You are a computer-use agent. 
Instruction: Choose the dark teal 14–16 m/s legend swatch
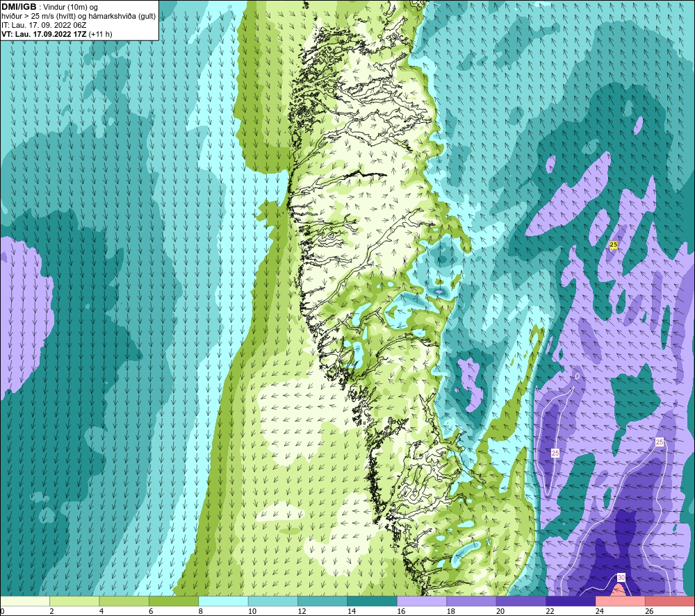pos(373,601)
